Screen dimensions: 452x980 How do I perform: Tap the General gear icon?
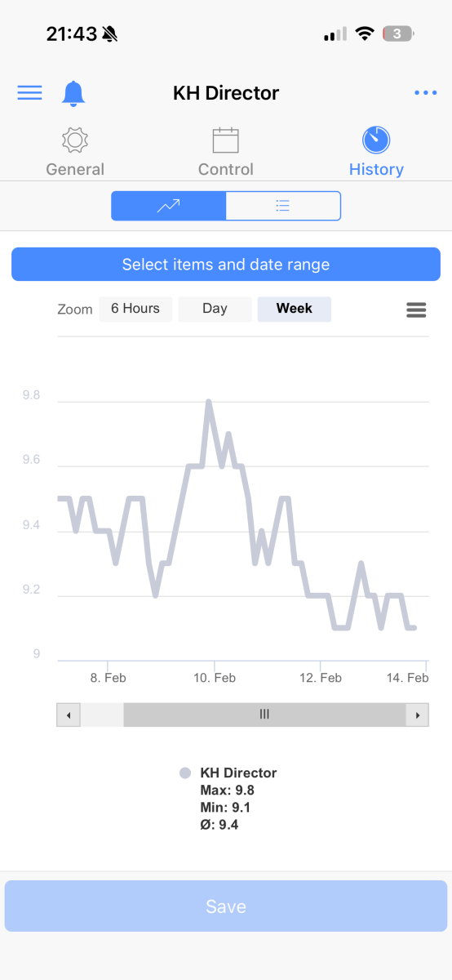75,140
